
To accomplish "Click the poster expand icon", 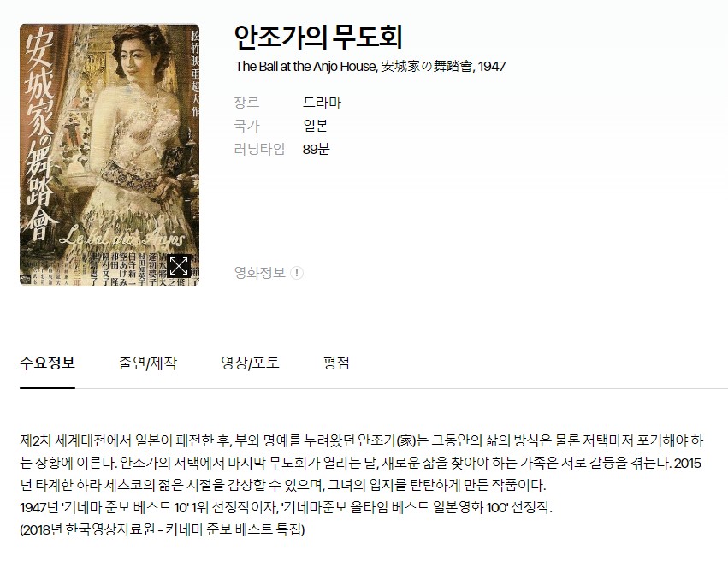I will (x=178, y=266).
